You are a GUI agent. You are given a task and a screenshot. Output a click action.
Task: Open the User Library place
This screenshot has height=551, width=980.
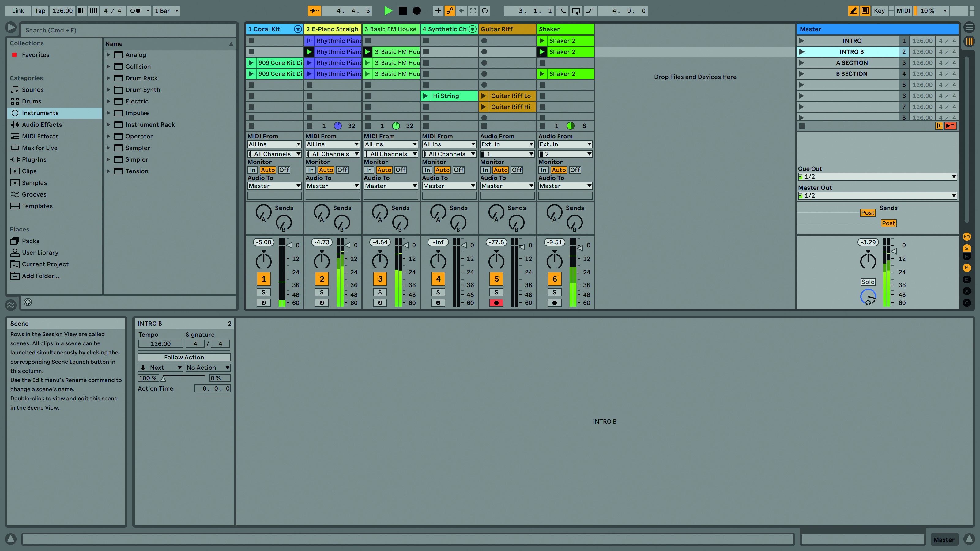pyautogui.click(x=40, y=253)
